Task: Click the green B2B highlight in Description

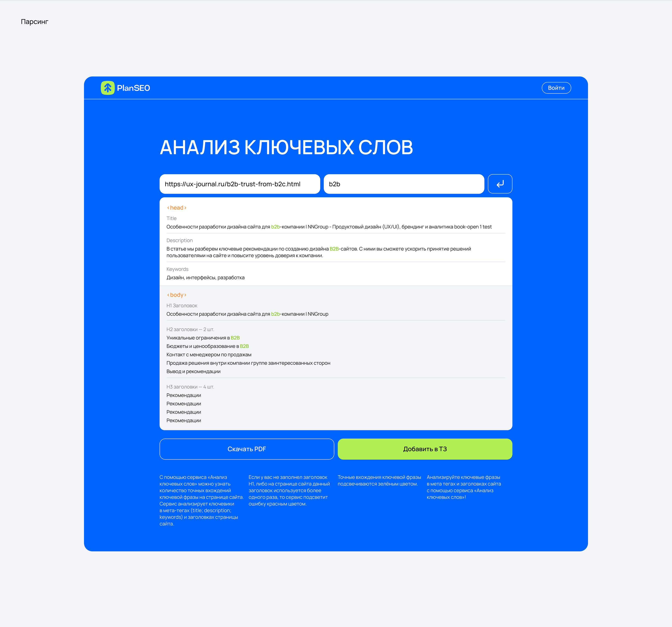Action: (334, 249)
